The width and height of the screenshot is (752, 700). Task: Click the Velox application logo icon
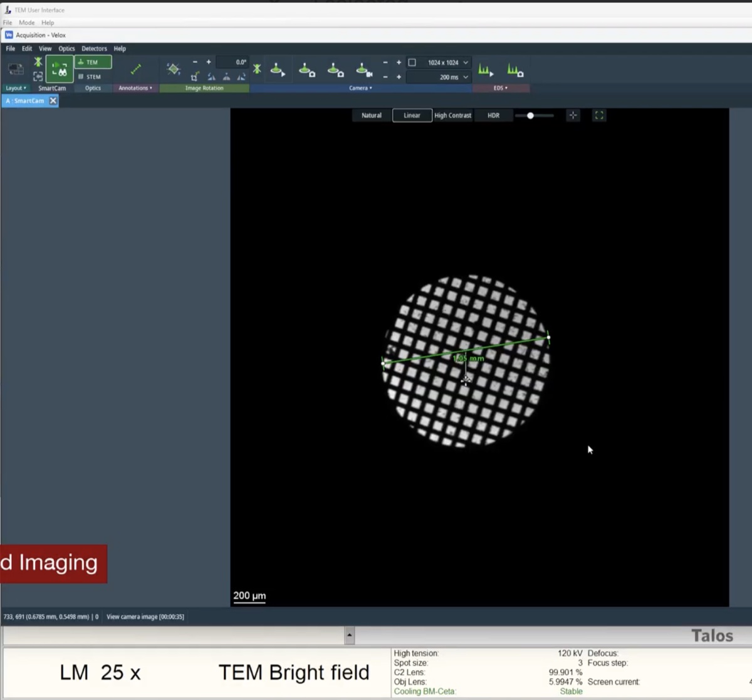(9, 35)
